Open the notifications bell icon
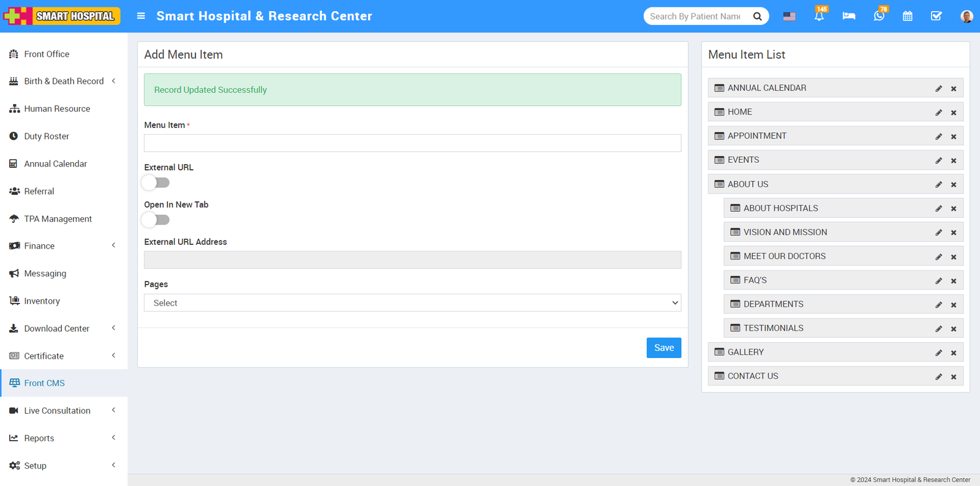The height and width of the screenshot is (486, 980). pos(819,17)
